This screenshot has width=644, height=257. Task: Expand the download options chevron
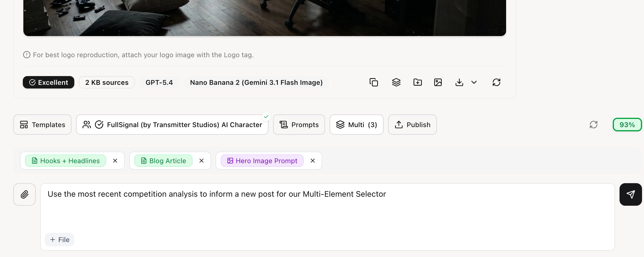point(474,82)
